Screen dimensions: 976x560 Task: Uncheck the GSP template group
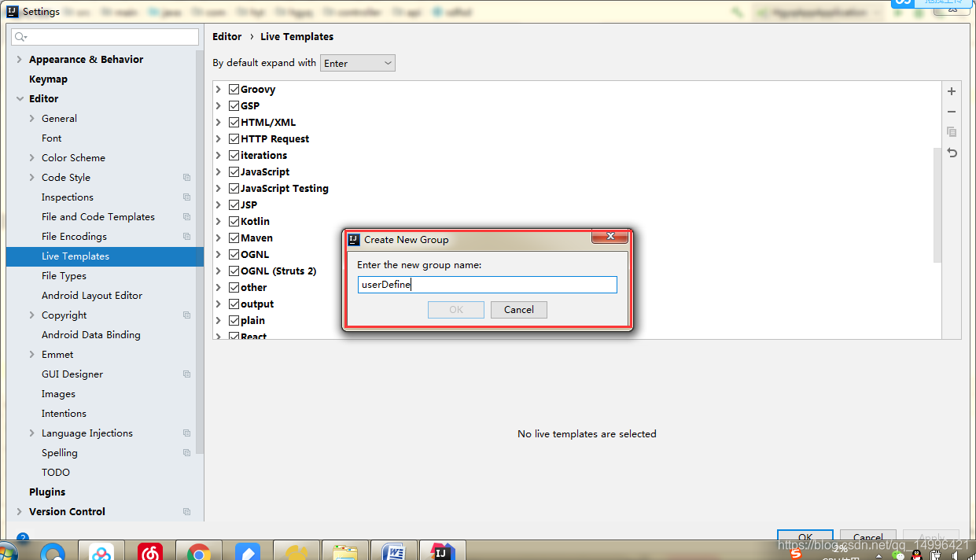coord(234,106)
